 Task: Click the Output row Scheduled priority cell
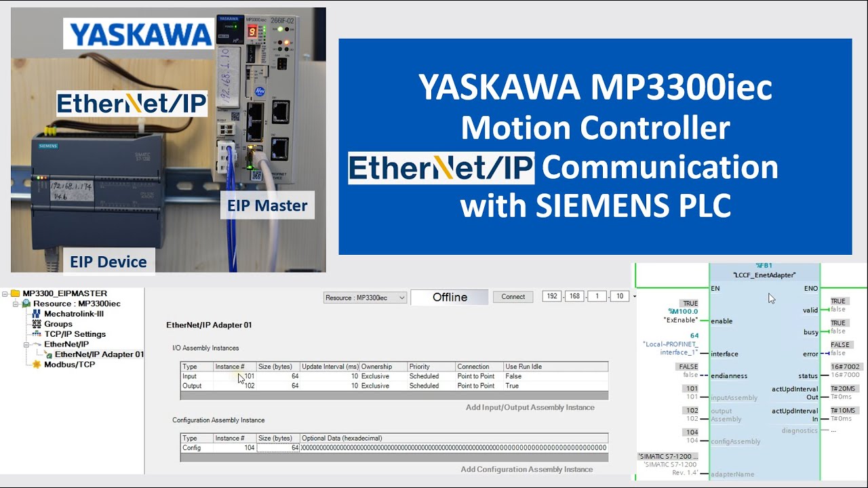pos(431,386)
